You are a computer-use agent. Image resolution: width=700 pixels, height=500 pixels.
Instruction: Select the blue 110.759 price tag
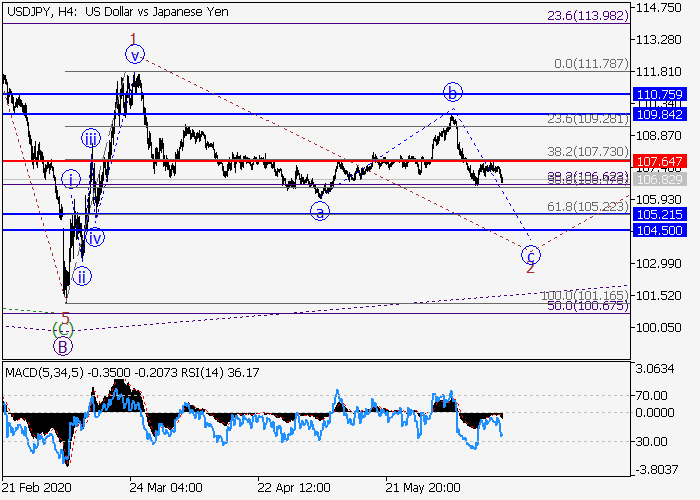[x=658, y=94]
